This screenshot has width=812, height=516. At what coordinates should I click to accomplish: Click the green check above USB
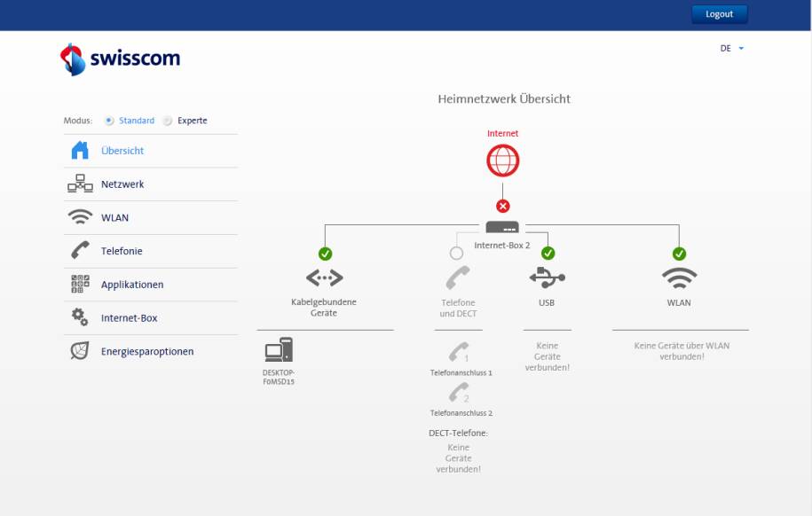548,253
